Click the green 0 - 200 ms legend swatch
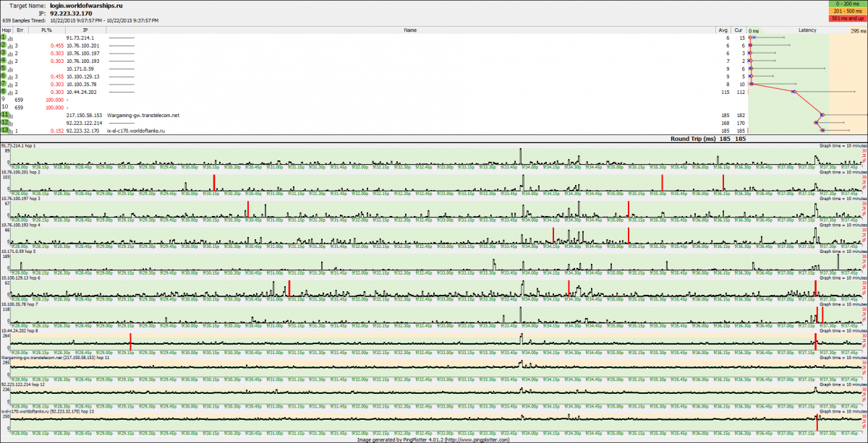This screenshot has height=443, width=868. [x=847, y=4]
